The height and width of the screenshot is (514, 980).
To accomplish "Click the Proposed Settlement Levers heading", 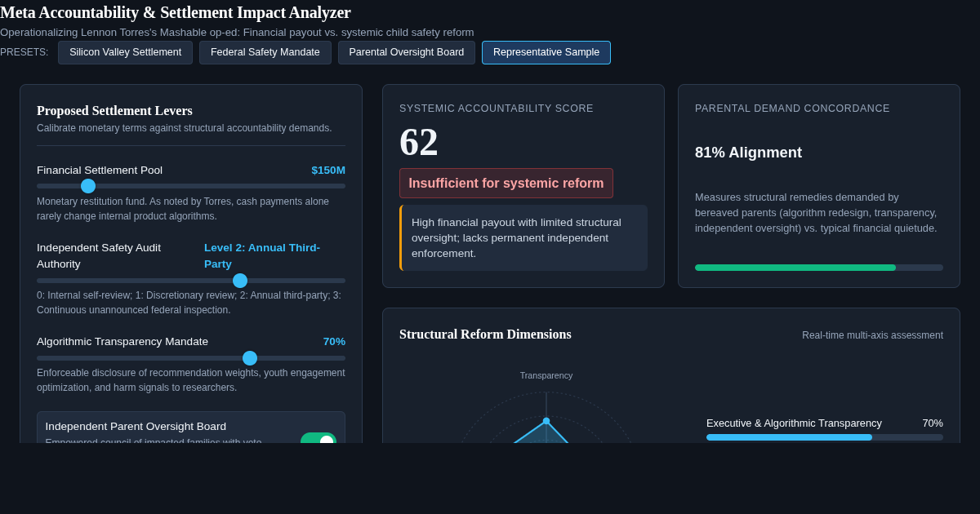I will tap(114, 111).
